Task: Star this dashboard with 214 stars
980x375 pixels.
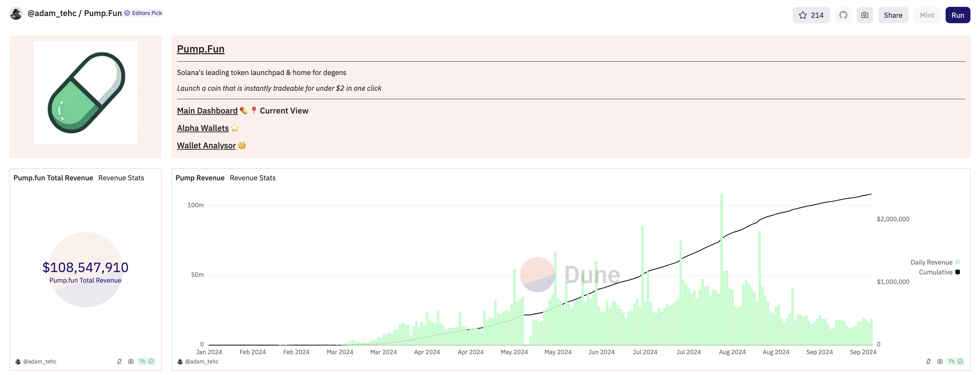Action: point(811,15)
